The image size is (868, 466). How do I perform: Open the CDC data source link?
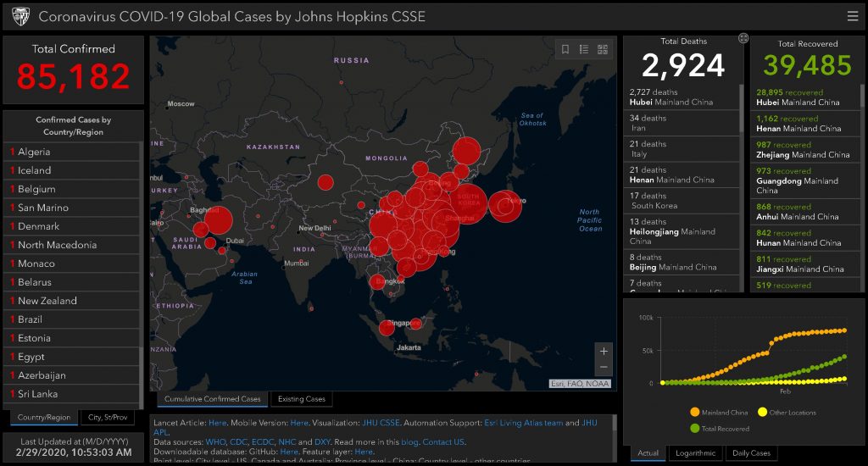click(238, 442)
